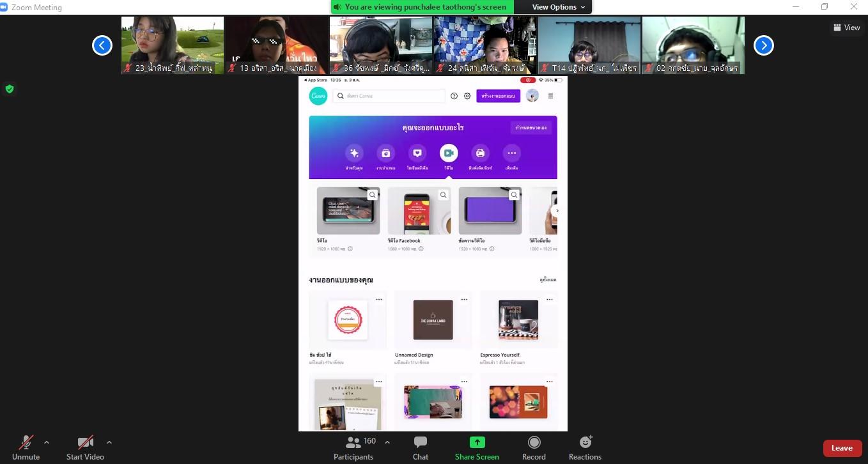Expand the caret beside Participants

pyautogui.click(x=387, y=442)
